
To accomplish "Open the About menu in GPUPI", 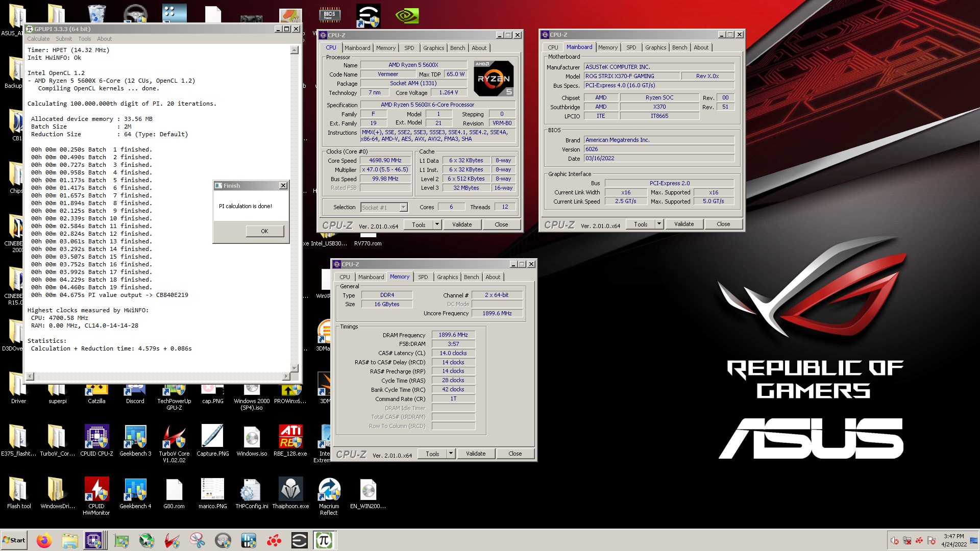I will pos(105,39).
